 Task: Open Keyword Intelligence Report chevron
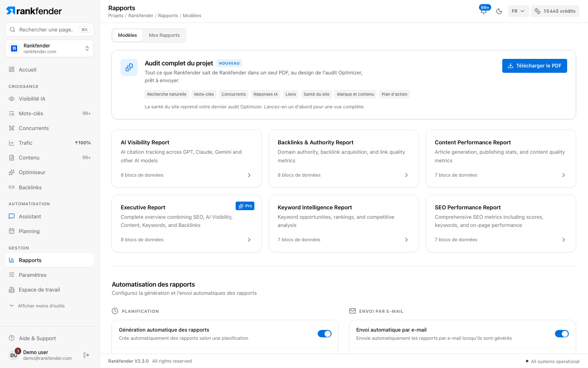(x=406, y=240)
